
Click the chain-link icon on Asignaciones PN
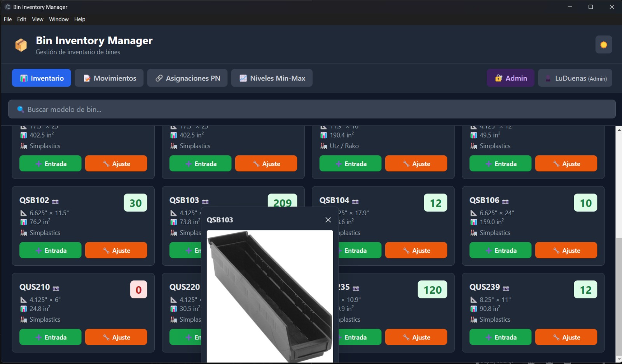[x=159, y=78]
